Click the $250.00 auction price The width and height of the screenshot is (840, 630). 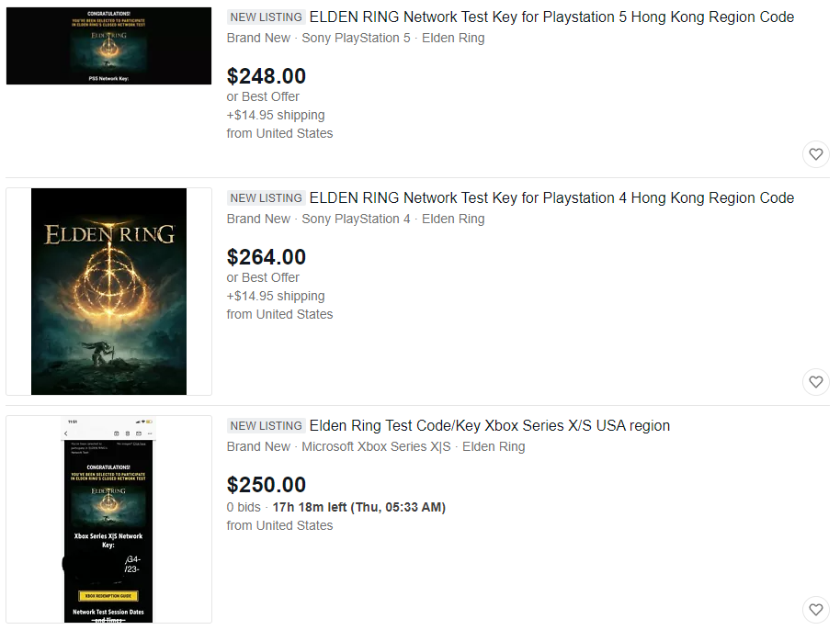point(267,485)
